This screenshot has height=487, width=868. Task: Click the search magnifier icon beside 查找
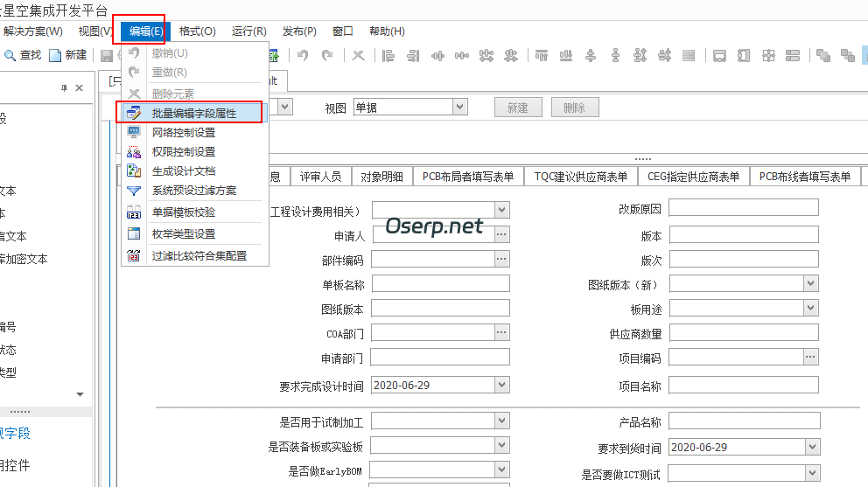(10, 55)
